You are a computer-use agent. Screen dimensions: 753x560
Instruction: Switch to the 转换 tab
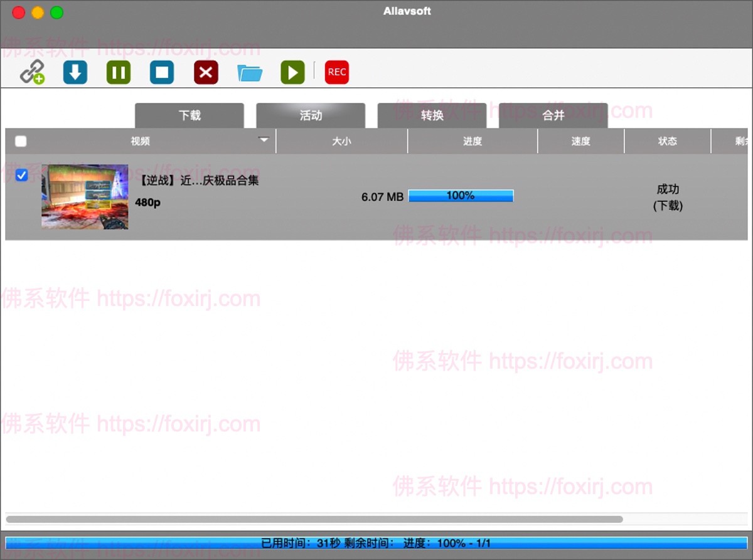pyautogui.click(x=432, y=115)
